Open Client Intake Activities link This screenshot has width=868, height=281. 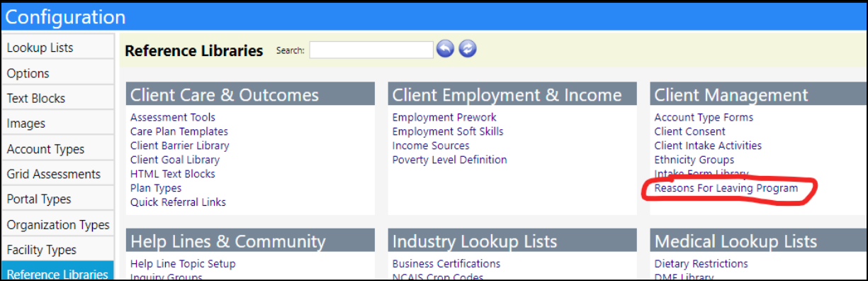point(708,145)
